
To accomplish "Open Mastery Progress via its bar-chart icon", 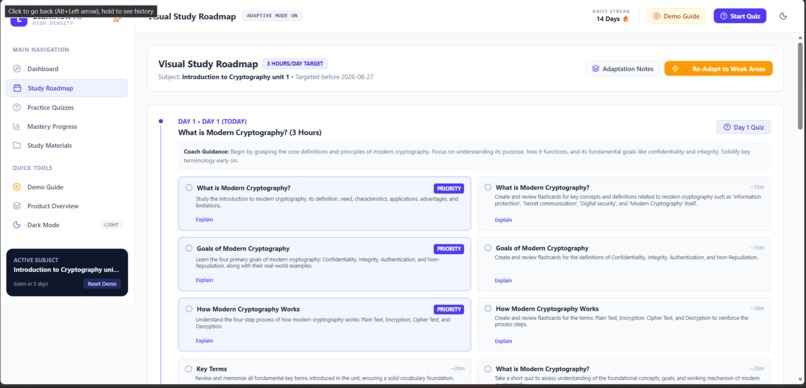I will (x=17, y=126).
